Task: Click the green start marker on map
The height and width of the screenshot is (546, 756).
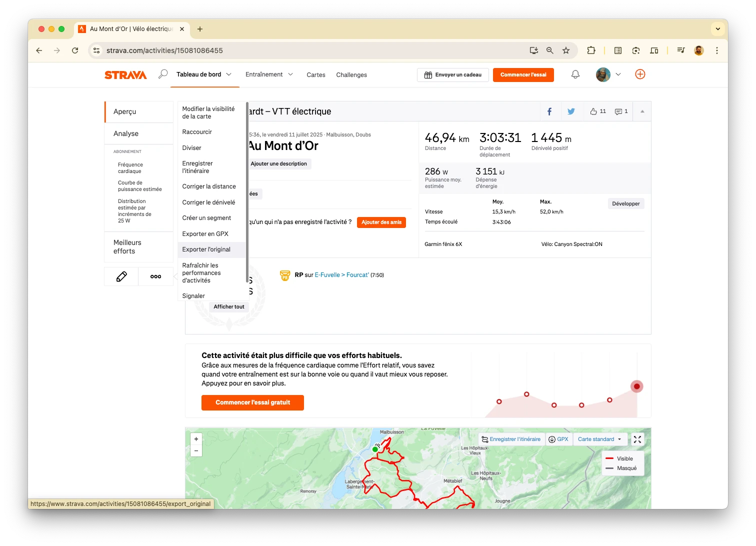Action: click(x=375, y=449)
